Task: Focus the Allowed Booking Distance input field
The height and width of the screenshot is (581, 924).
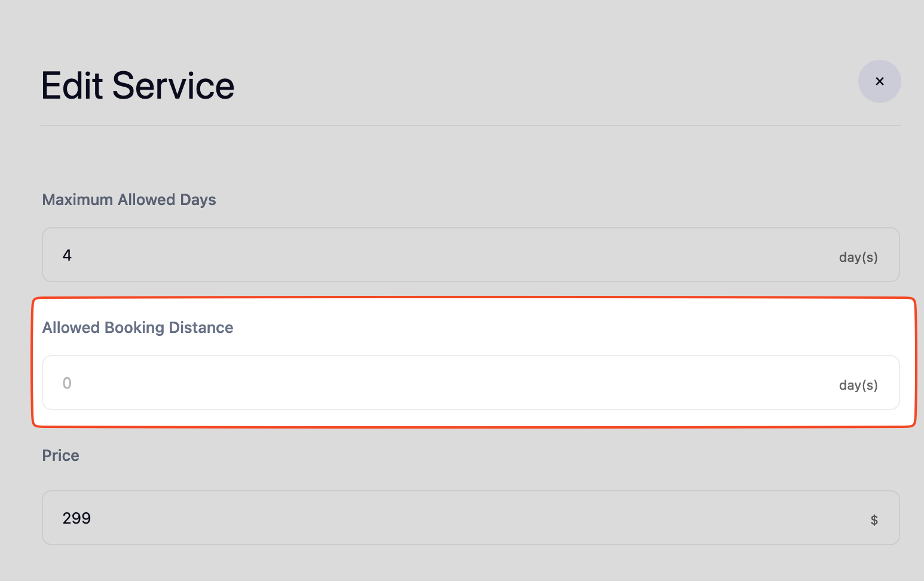Action: [x=418, y=383]
